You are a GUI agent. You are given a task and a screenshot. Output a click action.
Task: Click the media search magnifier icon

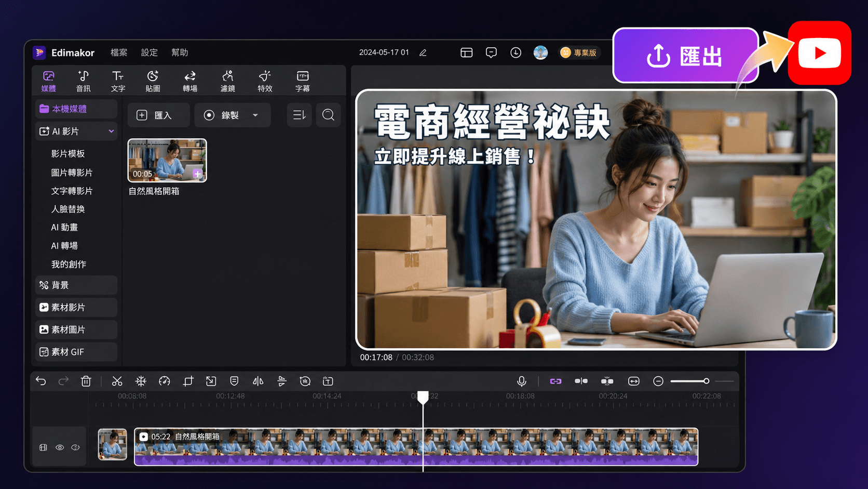[x=328, y=115]
